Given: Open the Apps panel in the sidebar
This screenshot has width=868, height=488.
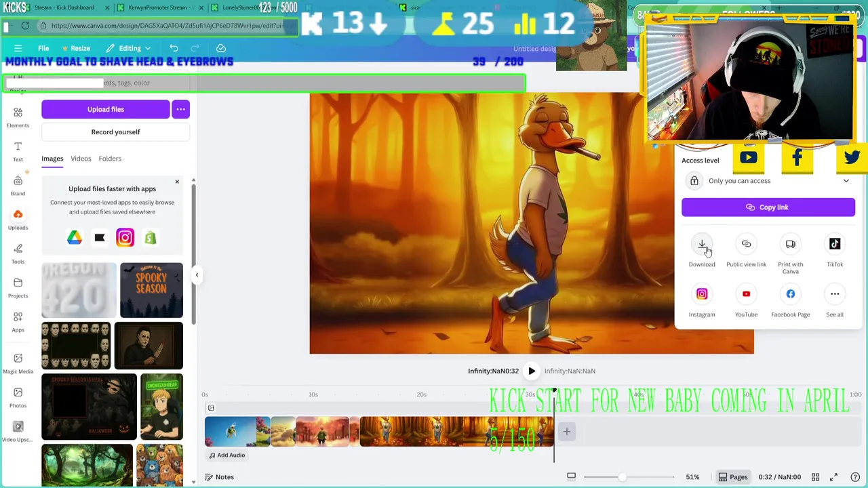Looking at the screenshot, I should point(18,321).
